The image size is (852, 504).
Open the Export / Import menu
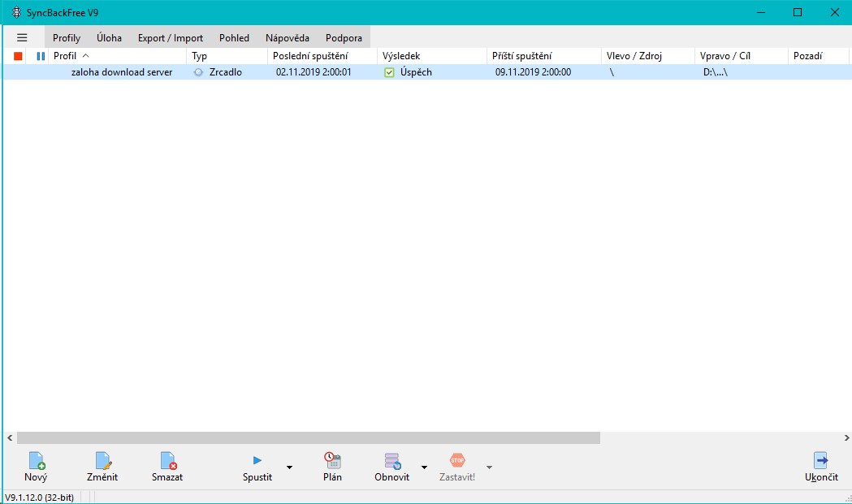[171, 37]
